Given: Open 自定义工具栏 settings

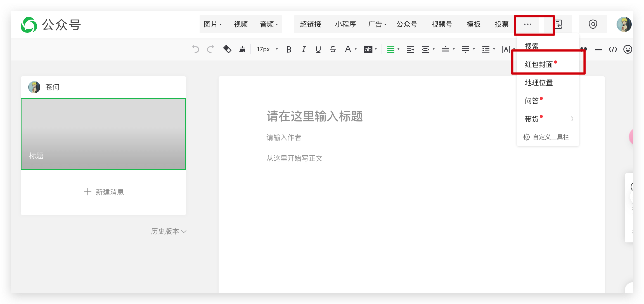Looking at the screenshot, I should point(546,137).
